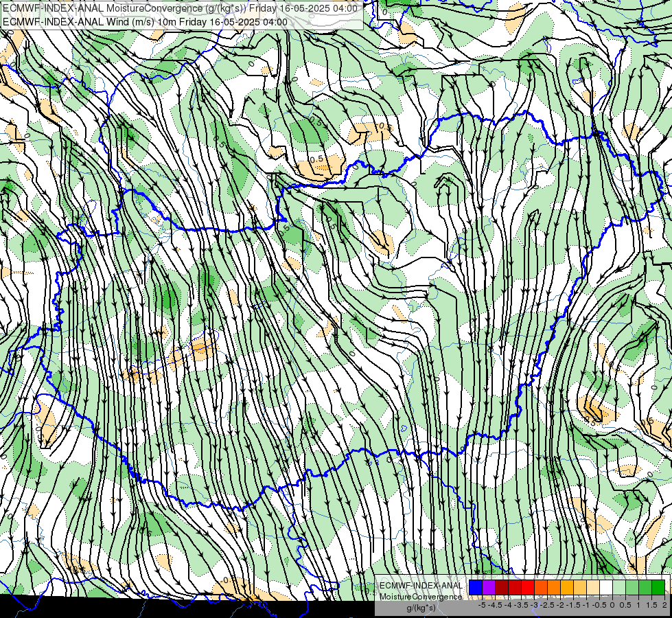The height and width of the screenshot is (618, 672).
Task: Pick the pale peach swatch left of -0.5
Action: [593, 587]
